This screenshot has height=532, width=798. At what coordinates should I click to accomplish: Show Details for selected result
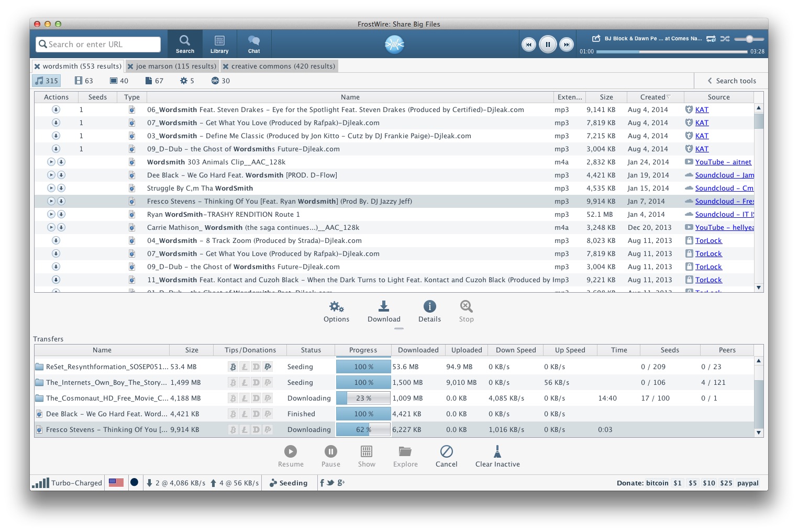pos(429,312)
